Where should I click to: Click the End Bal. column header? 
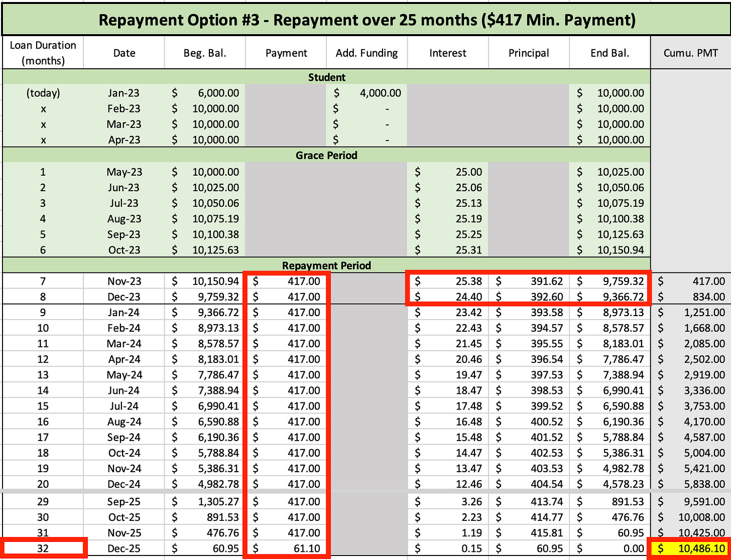tap(610, 53)
